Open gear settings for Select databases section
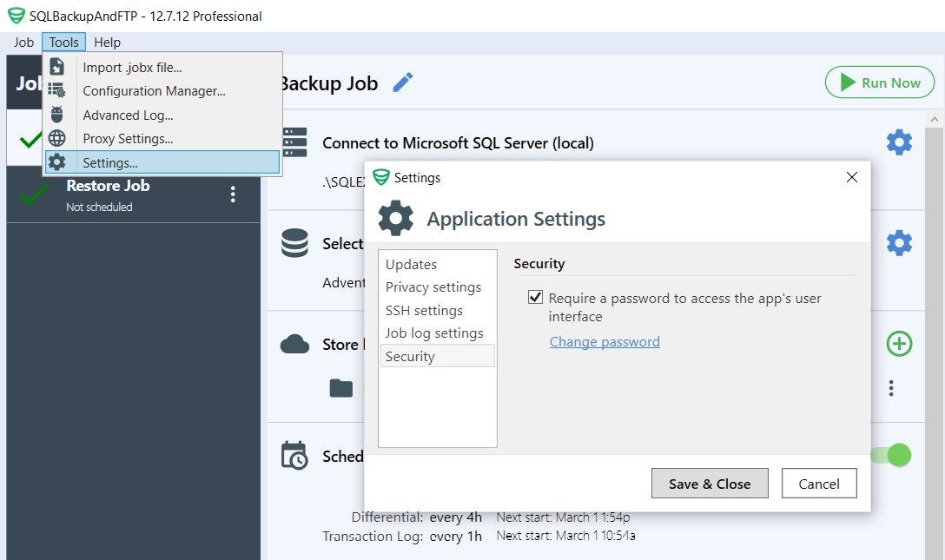Screen dimensions: 945x560 [899, 243]
